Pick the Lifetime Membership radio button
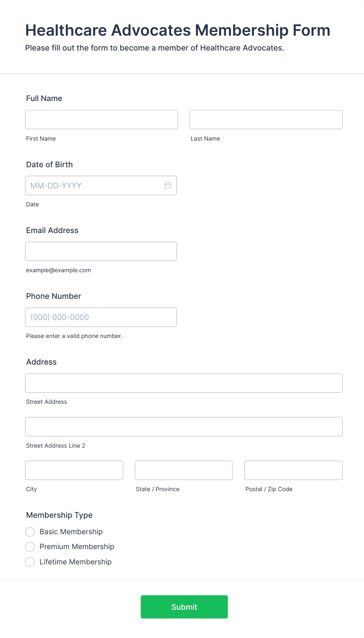 [30, 562]
